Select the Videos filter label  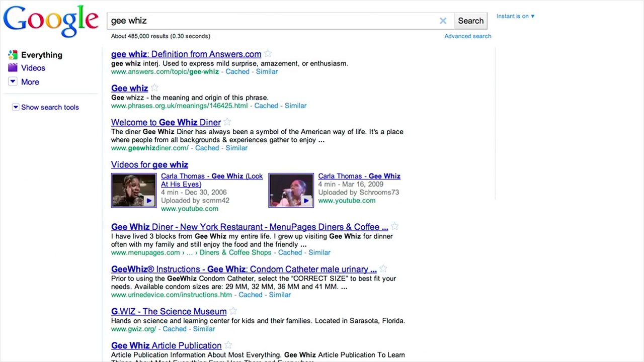point(33,68)
